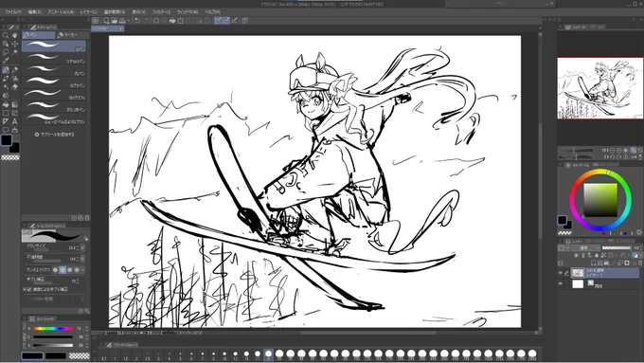
Task: Select the Ruler tool
Action: tap(6, 121)
